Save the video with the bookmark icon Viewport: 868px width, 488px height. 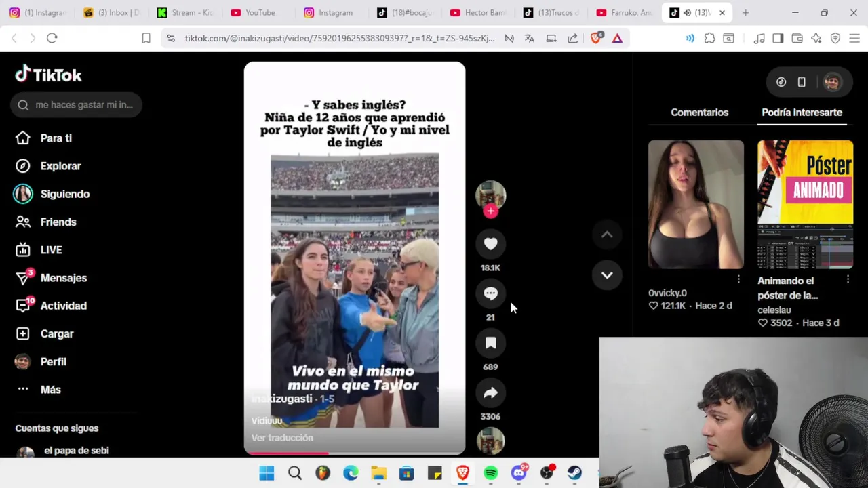coord(490,343)
